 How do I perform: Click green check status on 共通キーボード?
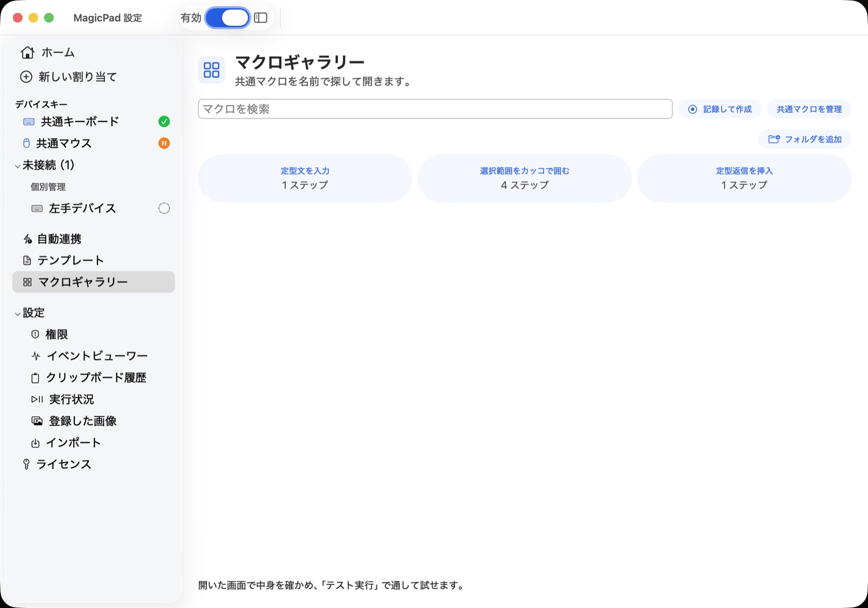(164, 121)
